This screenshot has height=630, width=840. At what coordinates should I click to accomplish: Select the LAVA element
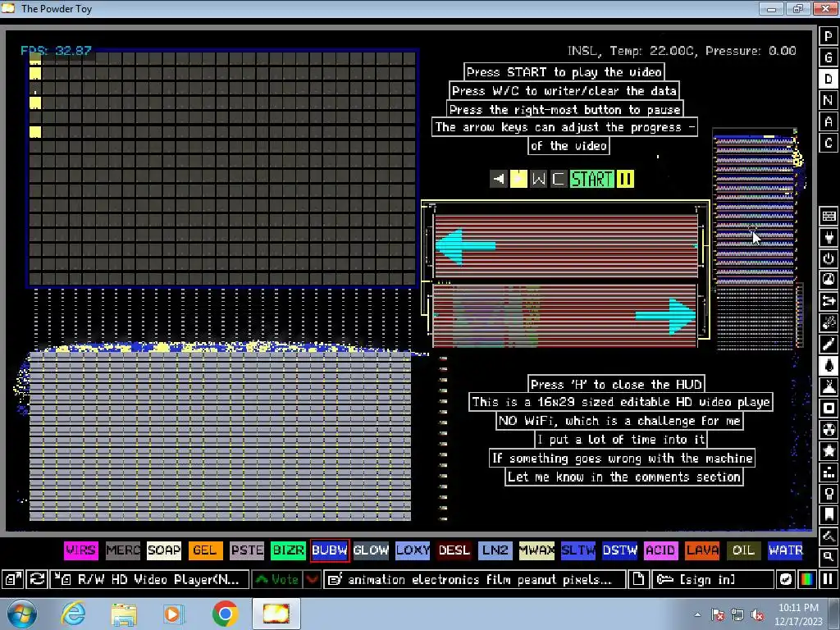coord(702,550)
